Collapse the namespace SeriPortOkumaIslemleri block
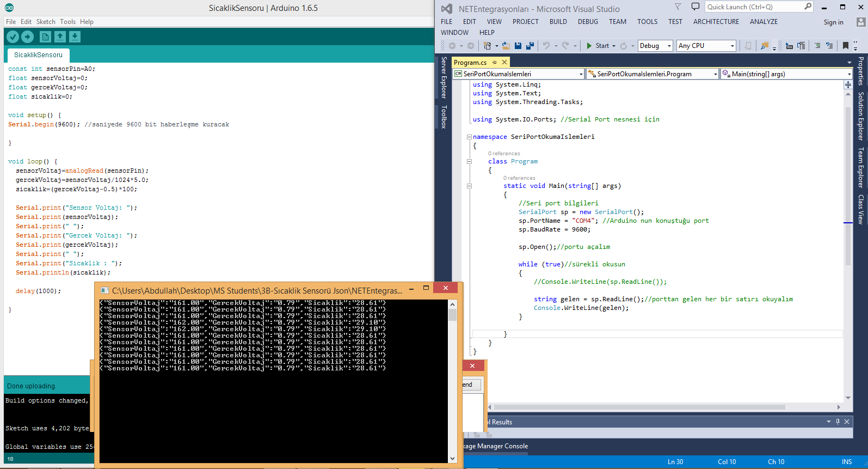The image size is (868, 469). click(469, 137)
